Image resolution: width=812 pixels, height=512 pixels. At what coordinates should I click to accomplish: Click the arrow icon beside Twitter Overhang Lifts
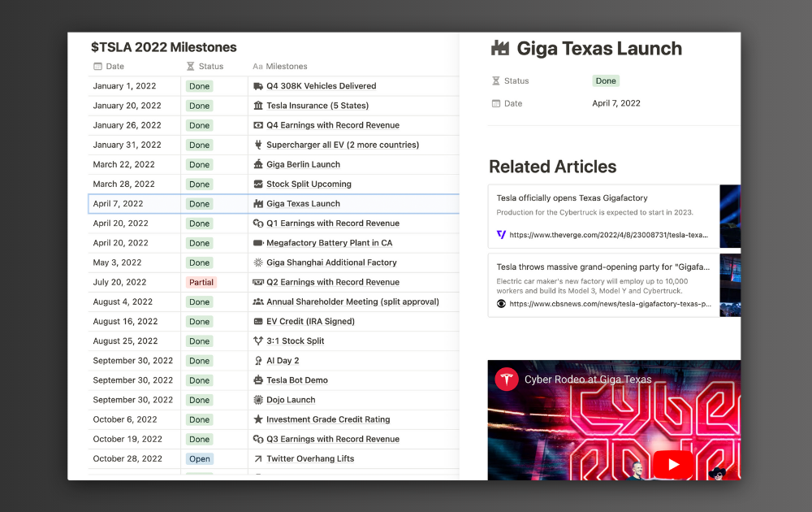[258, 458]
